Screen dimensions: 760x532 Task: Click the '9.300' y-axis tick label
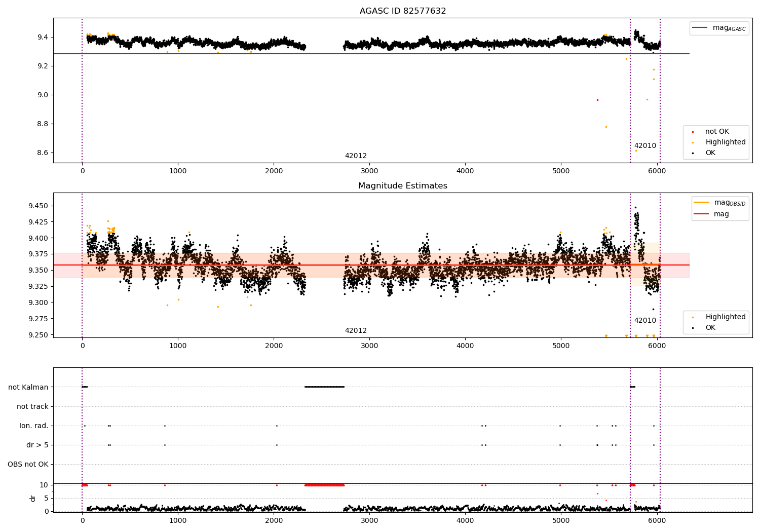[39, 302]
